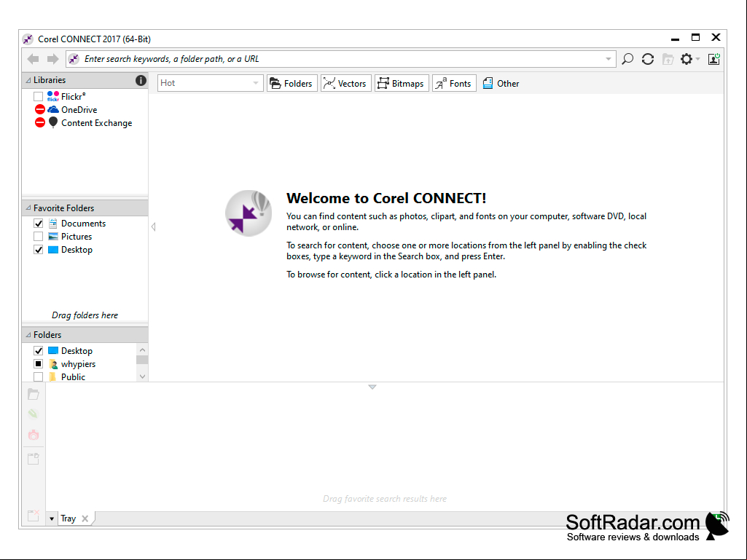The image size is (747, 560).
Task: Close the Tray tab with its X
Action: click(85, 518)
